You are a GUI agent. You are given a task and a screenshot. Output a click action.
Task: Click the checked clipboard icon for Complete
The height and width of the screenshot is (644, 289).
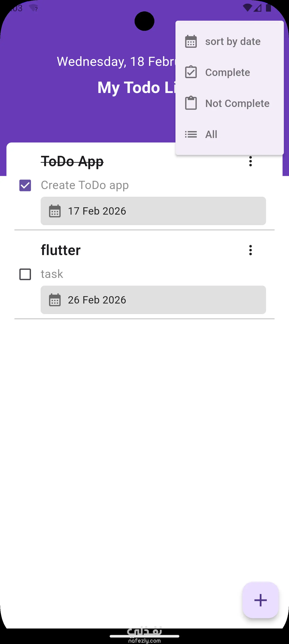[191, 72]
